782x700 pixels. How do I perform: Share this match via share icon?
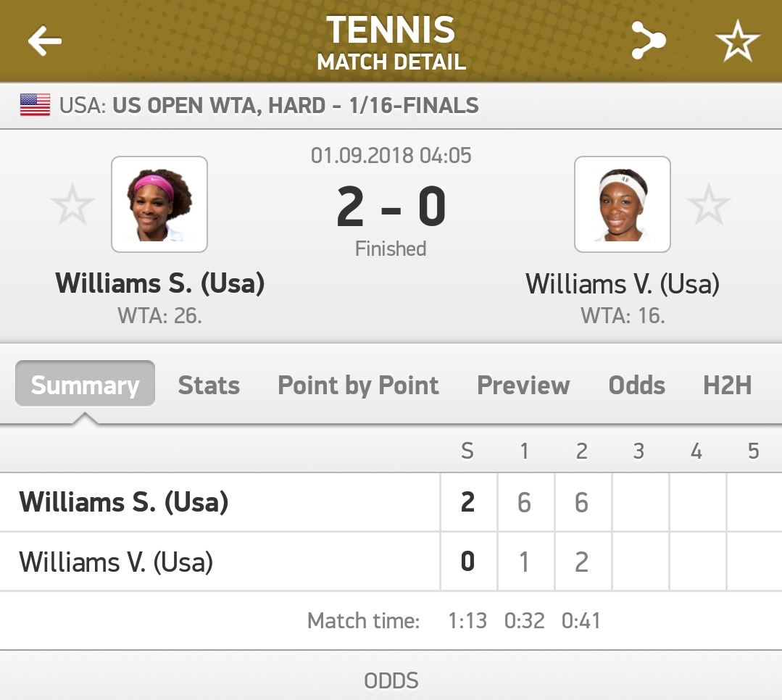[648, 41]
